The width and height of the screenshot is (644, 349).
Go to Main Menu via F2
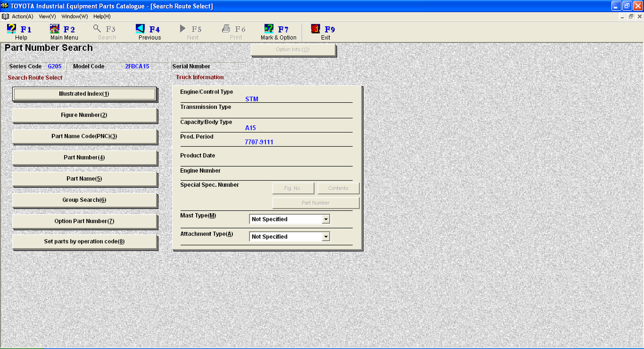tap(63, 32)
